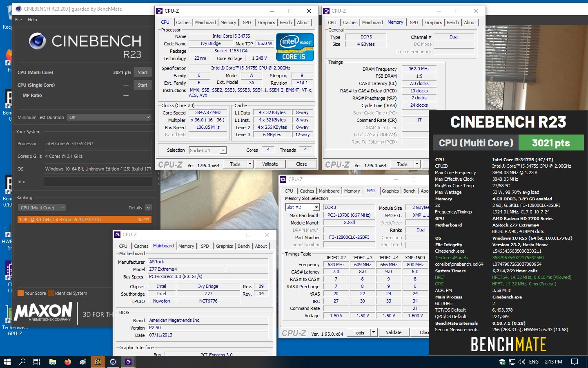
Task: Open the Cinebench Help menu
Action: coord(32,20)
